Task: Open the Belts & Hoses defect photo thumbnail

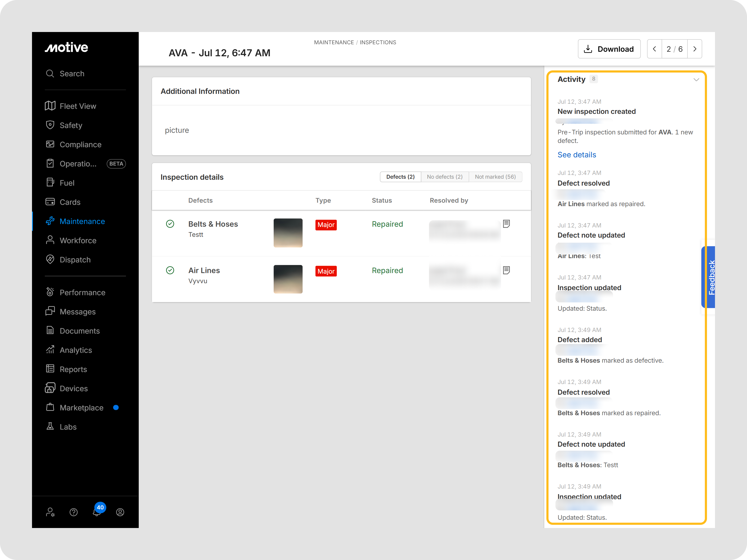Action: pos(288,233)
